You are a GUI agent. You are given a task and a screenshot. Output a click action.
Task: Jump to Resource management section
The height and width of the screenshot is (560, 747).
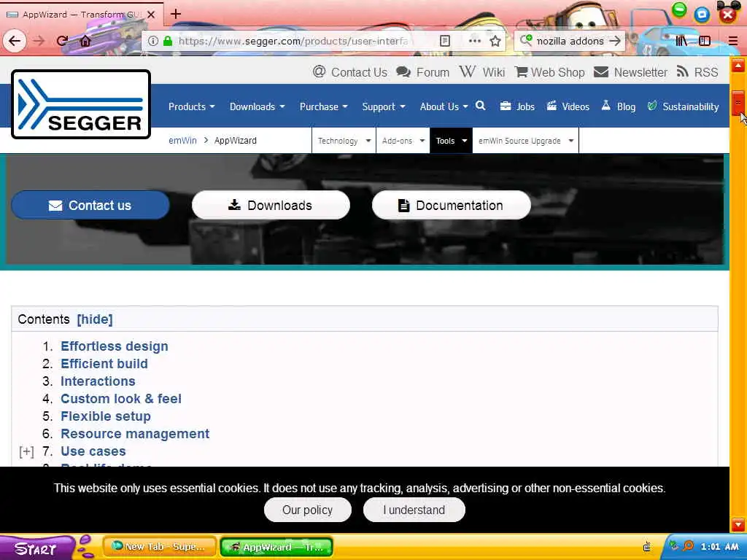pyautogui.click(x=135, y=434)
